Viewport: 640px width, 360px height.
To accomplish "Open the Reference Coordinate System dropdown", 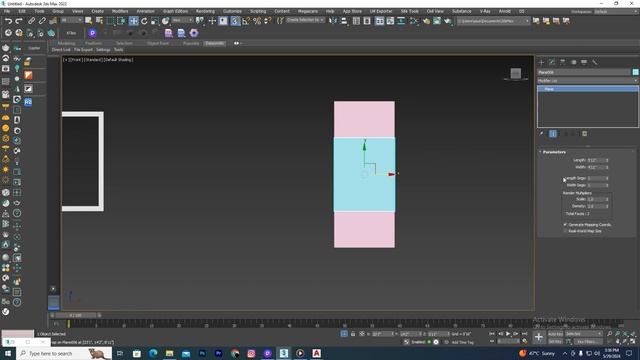I will click(x=182, y=20).
